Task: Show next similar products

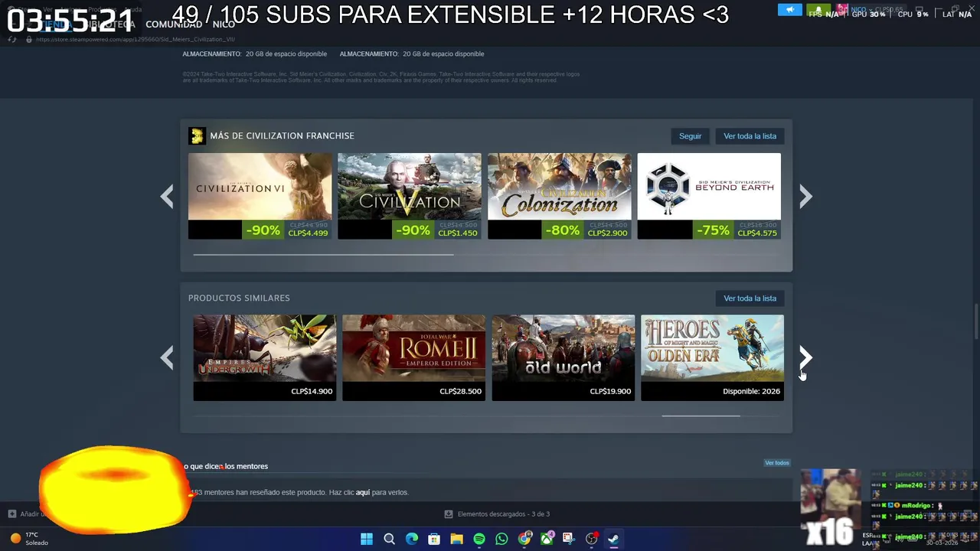Action: point(805,357)
